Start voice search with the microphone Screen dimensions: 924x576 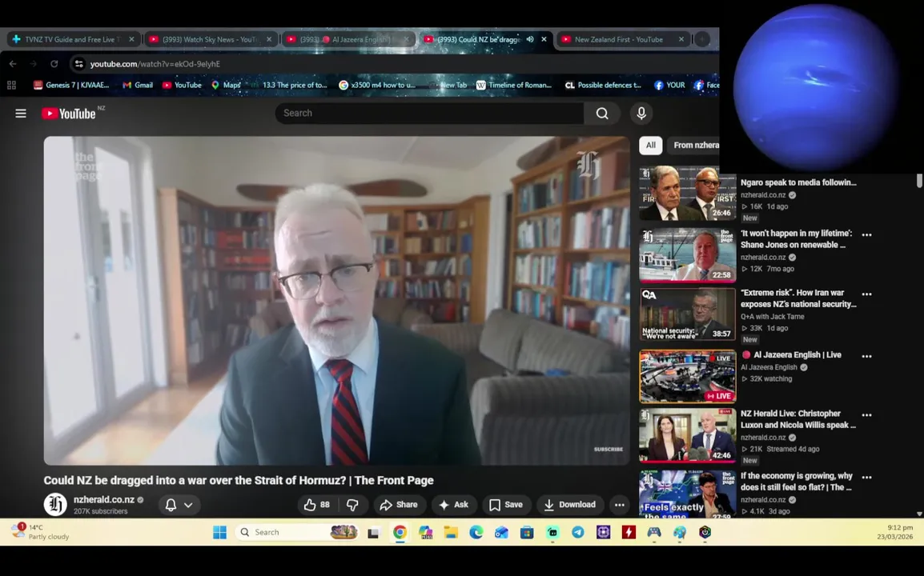click(x=641, y=113)
